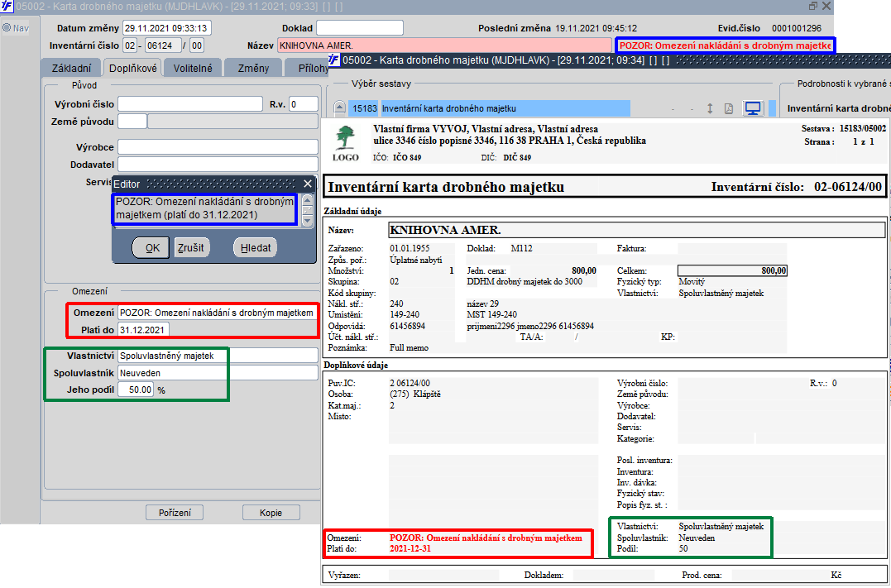
Task: Click the Zrušit button in Editor
Action: click(191, 248)
